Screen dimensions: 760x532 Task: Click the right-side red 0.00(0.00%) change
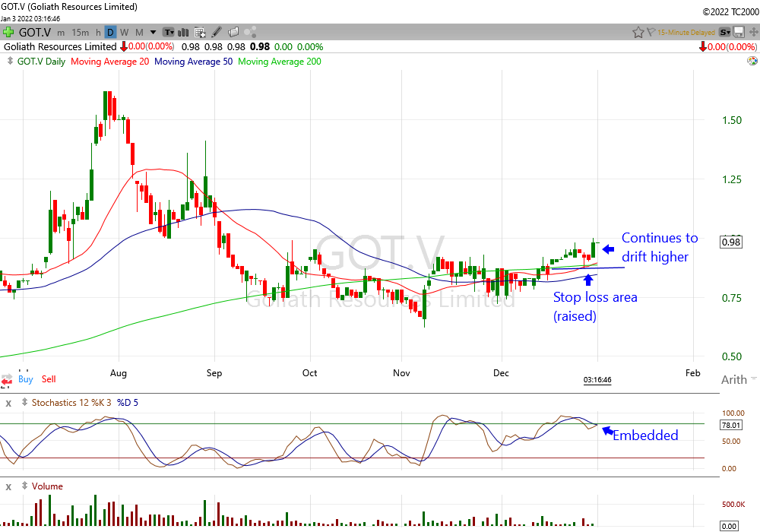point(731,47)
